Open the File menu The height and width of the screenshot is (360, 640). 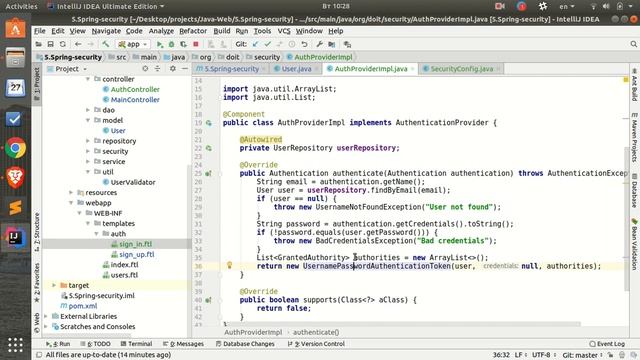(40, 31)
